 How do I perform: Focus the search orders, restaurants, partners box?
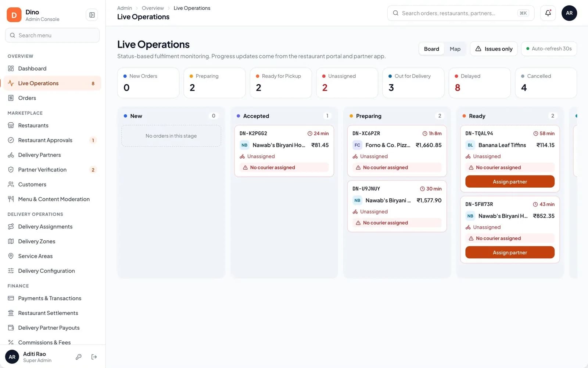(461, 13)
